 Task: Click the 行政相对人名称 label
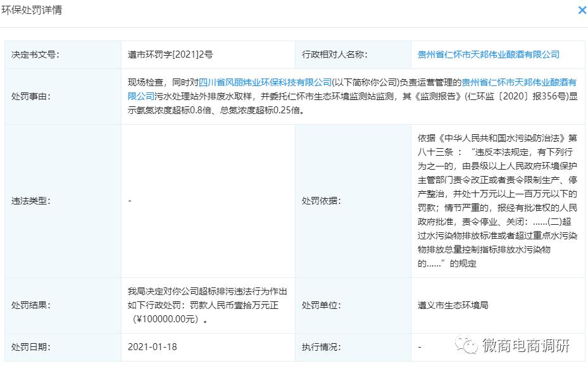pos(334,55)
